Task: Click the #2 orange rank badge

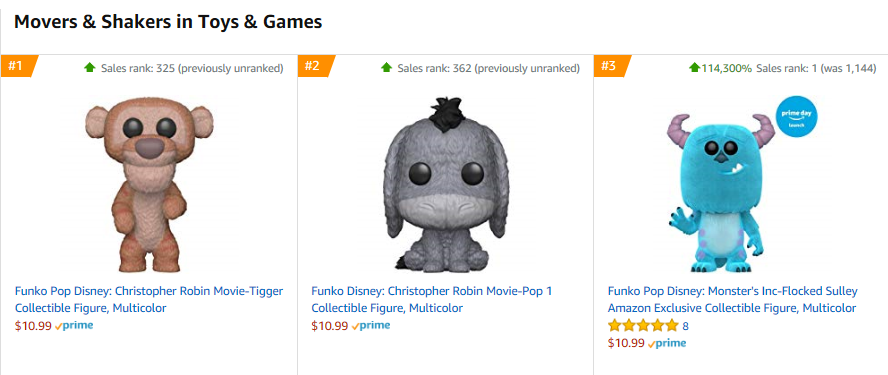Action: click(x=315, y=66)
